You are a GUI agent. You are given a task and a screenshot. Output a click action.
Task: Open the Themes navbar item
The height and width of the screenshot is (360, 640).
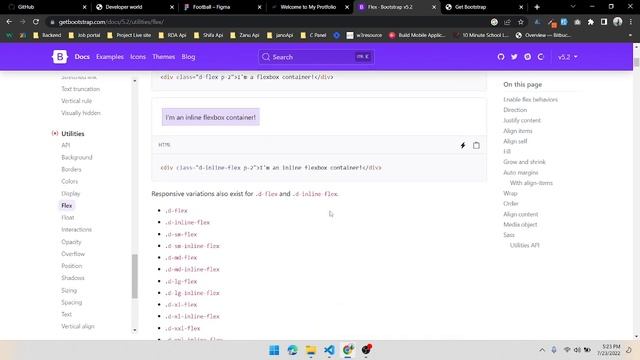click(x=164, y=57)
